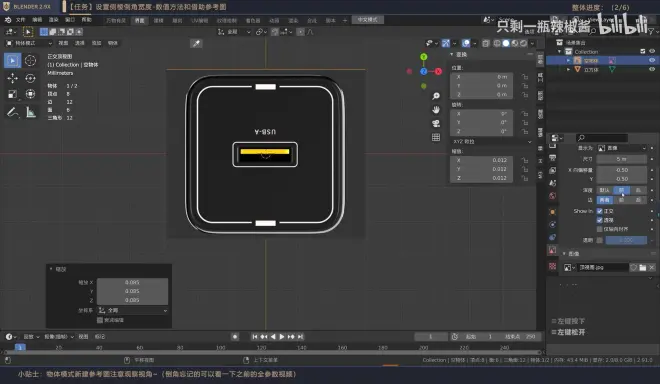The height and width of the screenshot is (384, 660).
Task: Open the object mode dropdown
Action: [x=29, y=43]
